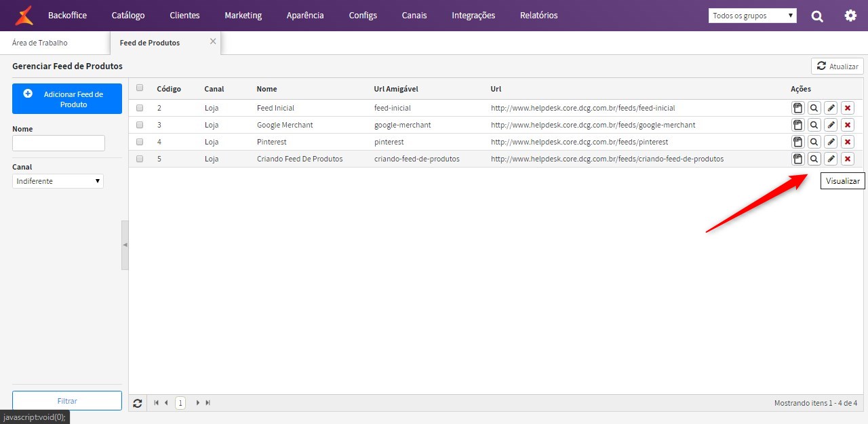Image resolution: width=868 pixels, height=424 pixels.
Task: Go to the last page of results
Action: [x=208, y=403]
